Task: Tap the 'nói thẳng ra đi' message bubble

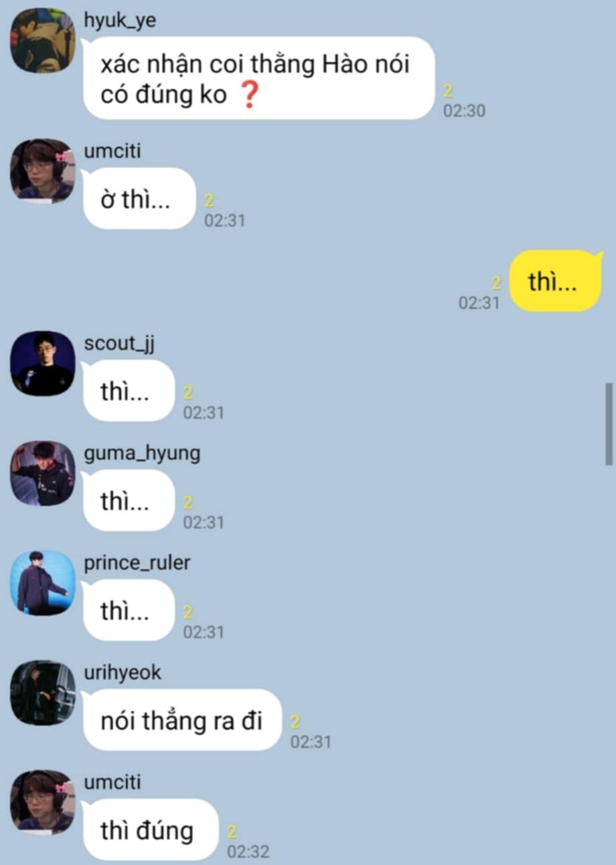Action: tap(181, 720)
